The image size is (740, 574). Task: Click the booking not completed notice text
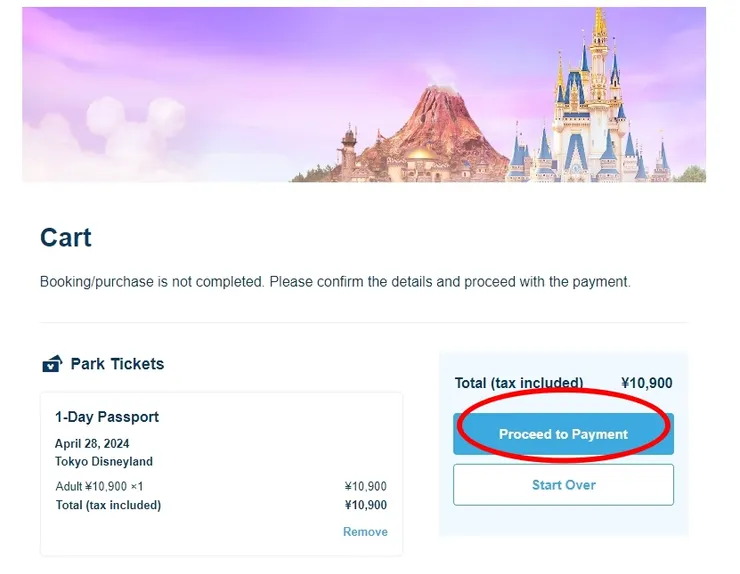coord(335,282)
